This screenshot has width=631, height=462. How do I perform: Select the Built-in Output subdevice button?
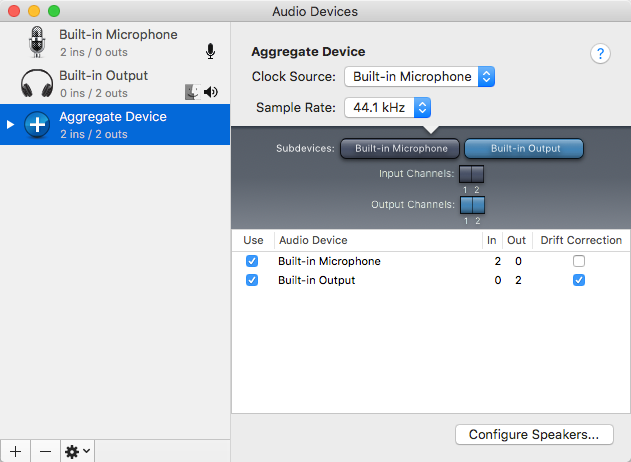pyautogui.click(x=524, y=148)
